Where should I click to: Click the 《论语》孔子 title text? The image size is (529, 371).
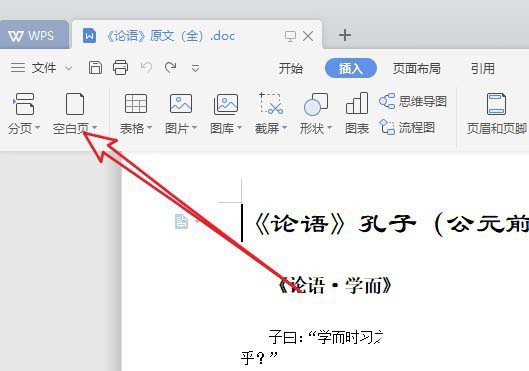pos(391,224)
